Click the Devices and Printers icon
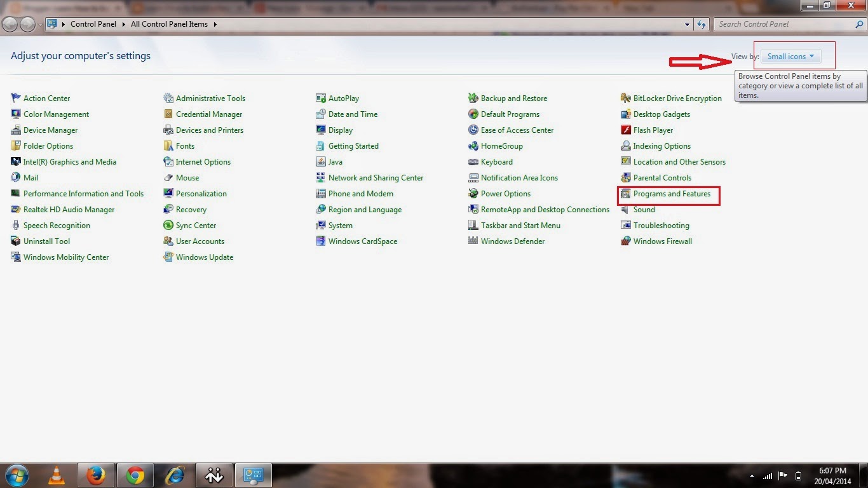 coord(168,130)
